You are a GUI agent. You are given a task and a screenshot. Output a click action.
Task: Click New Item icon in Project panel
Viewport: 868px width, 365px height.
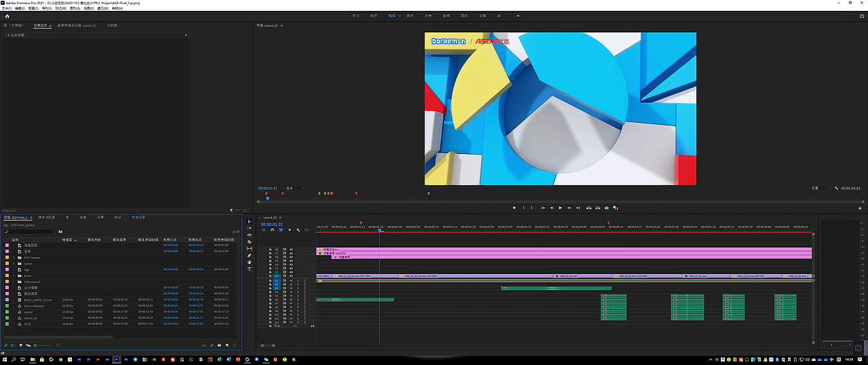coord(226,345)
